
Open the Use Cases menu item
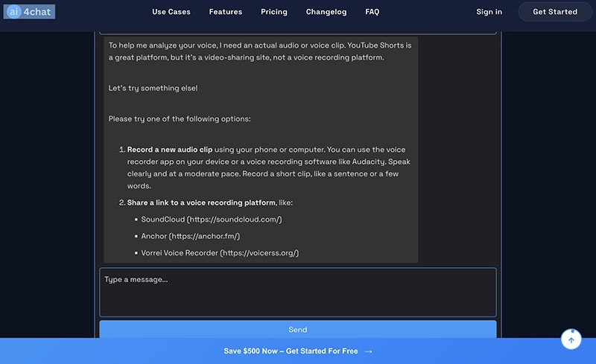[171, 12]
